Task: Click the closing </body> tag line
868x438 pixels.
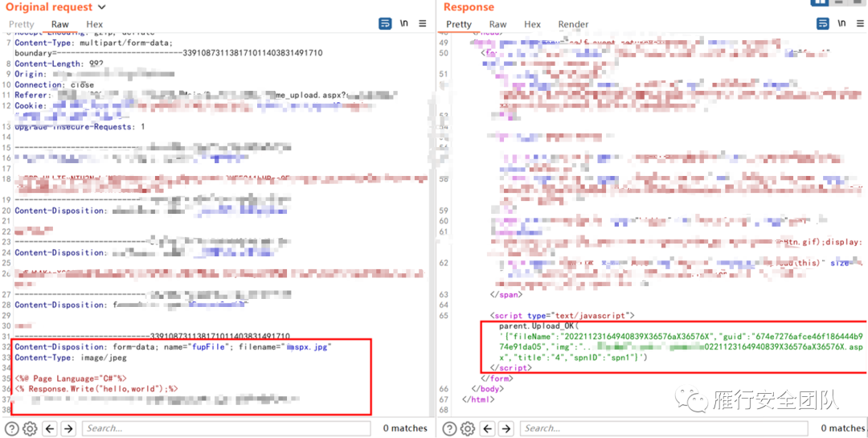Action: click(x=486, y=389)
